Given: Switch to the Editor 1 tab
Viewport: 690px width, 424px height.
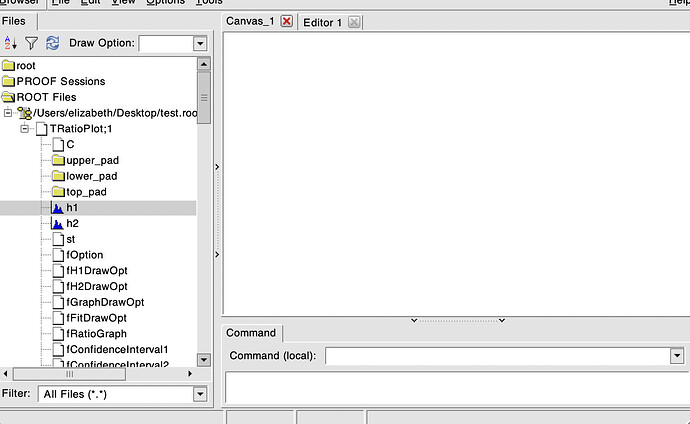Looking at the screenshot, I should [x=322, y=22].
